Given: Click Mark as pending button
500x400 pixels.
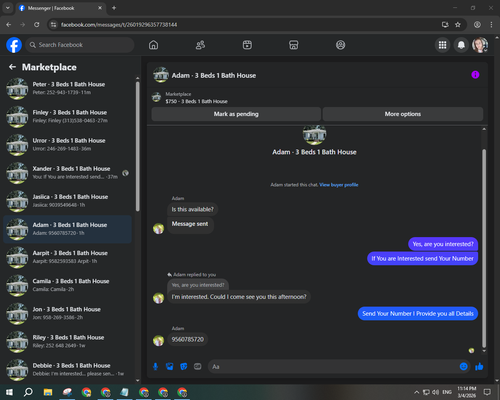Looking at the screenshot, I should [x=236, y=114].
